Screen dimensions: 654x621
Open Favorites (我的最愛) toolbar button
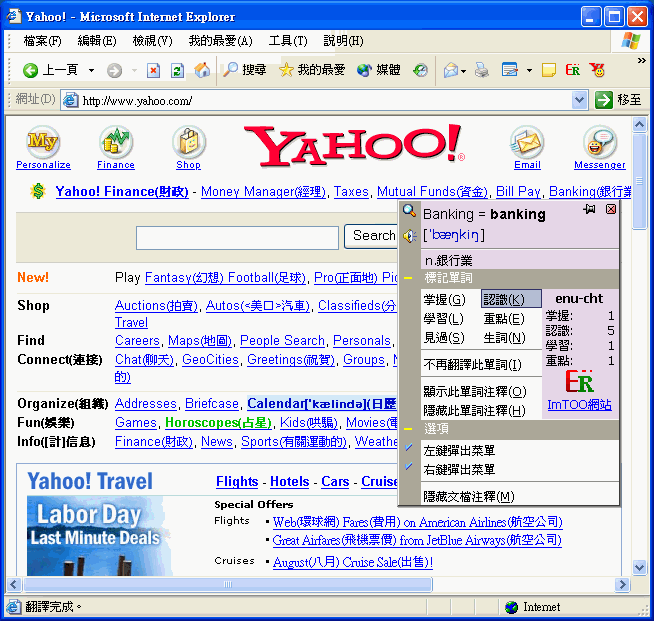312,70
